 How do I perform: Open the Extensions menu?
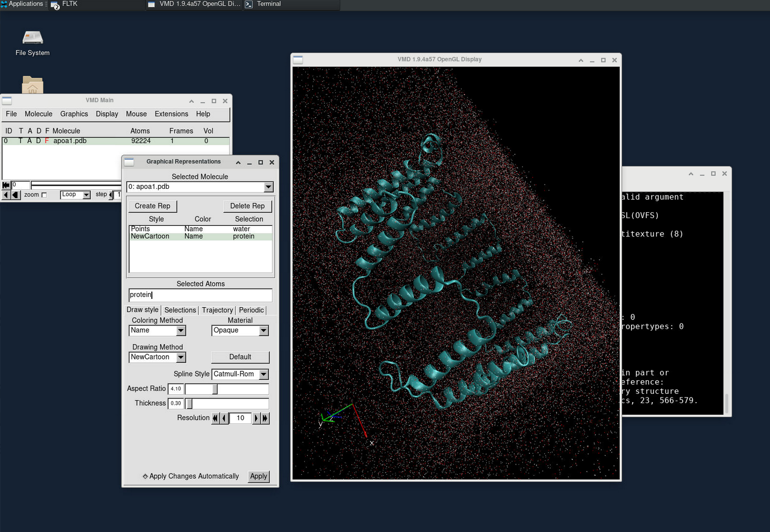171,114
